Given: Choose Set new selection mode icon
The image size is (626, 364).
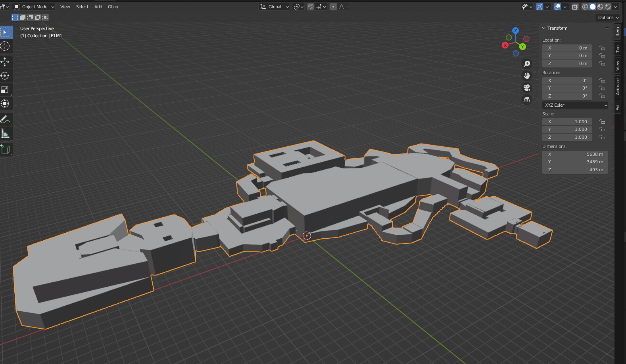Looking at the screenshot, I should 15,17.
